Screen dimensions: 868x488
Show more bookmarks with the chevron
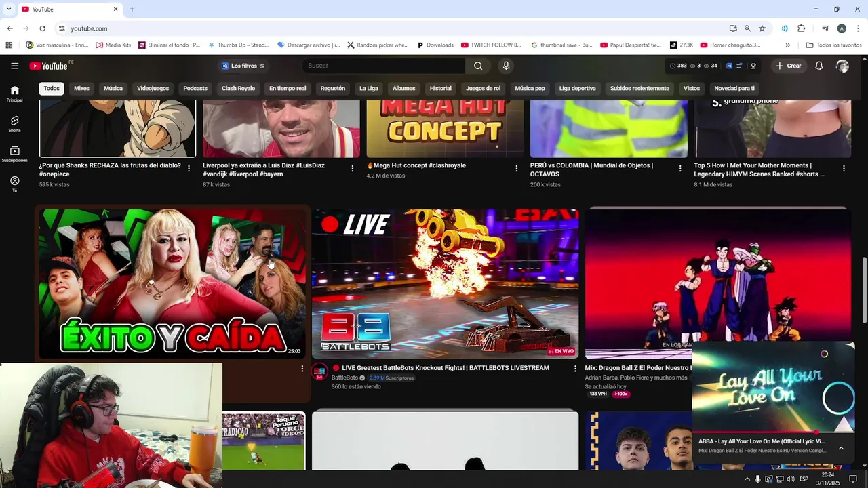click(787, 45)
